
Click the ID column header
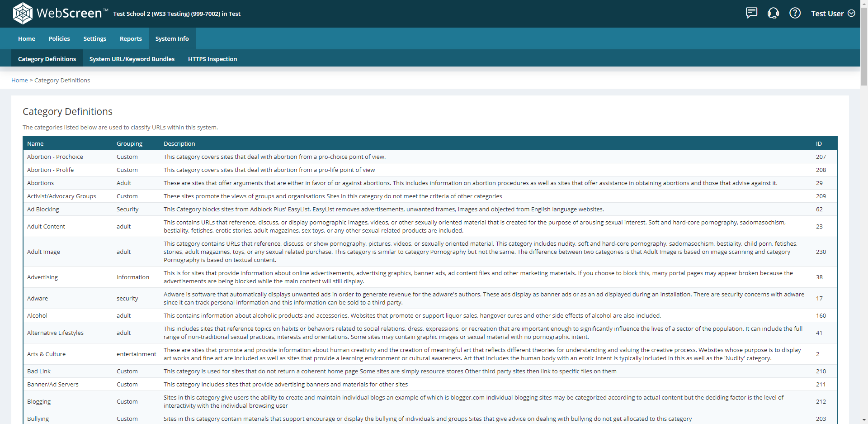[819, 144]
